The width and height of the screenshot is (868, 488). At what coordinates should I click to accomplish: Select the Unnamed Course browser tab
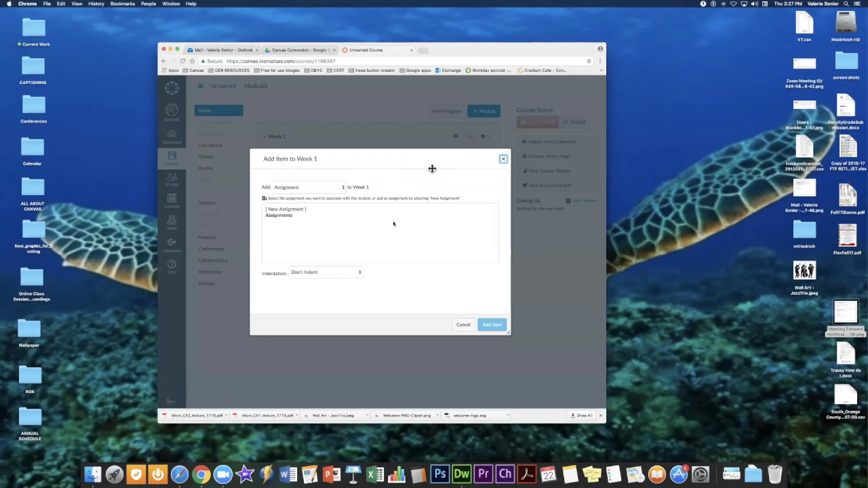pos(376,49)
